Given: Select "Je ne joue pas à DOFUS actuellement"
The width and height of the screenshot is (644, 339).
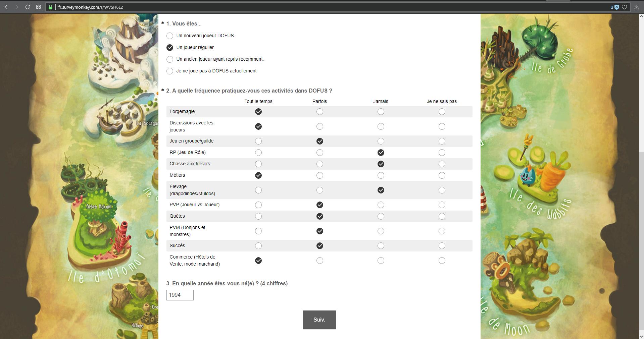Looking at the screenshot, I should pos(170,71).
